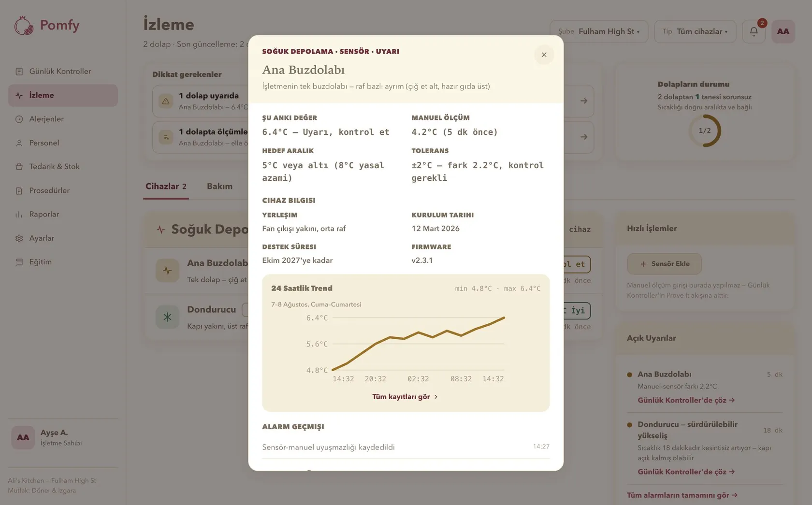Image resolution: width=812 pixels, height=505 pixels.
Task: Click the 1/2 dolap status progress ring
Action: point(705,131)
